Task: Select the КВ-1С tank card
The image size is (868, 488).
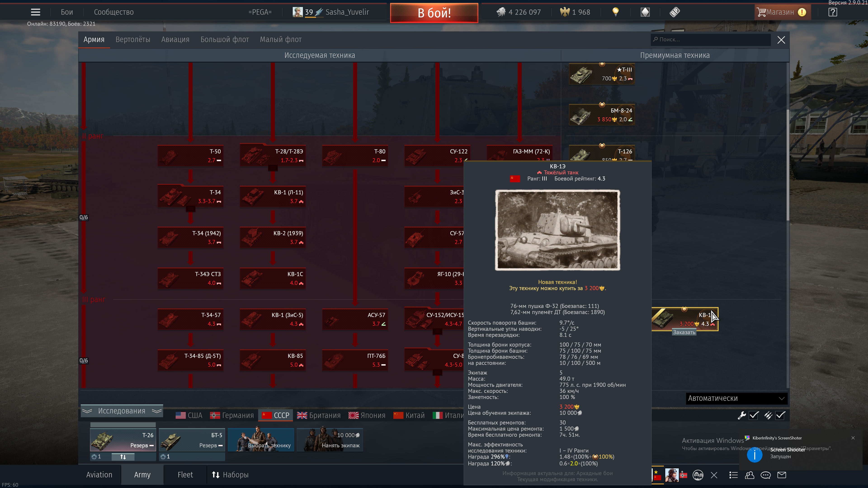Action: [x=273, y=278]
